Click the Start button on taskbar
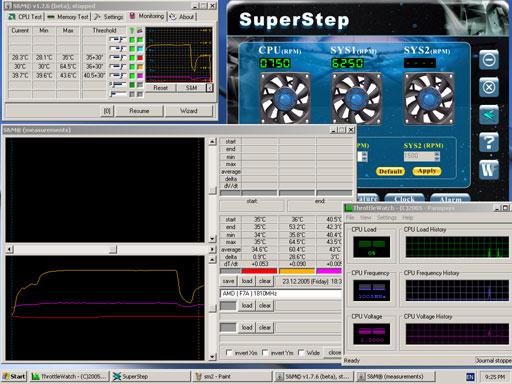512x384 pixels. click(14, 376)
